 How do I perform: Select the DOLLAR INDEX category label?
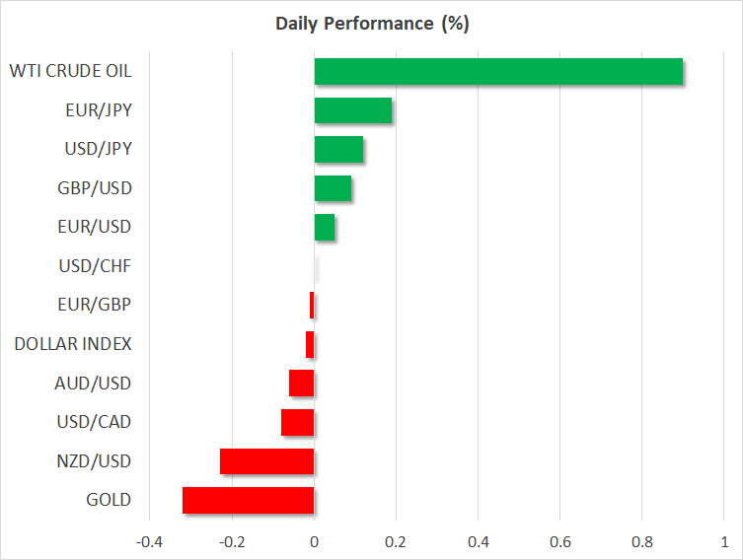(x=73, y=344)
